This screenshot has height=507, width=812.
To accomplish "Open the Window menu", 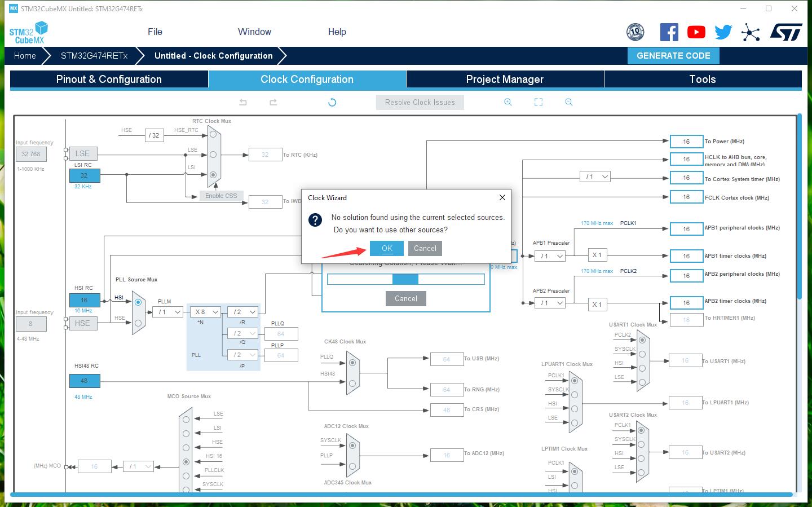I will coord(254,32).
